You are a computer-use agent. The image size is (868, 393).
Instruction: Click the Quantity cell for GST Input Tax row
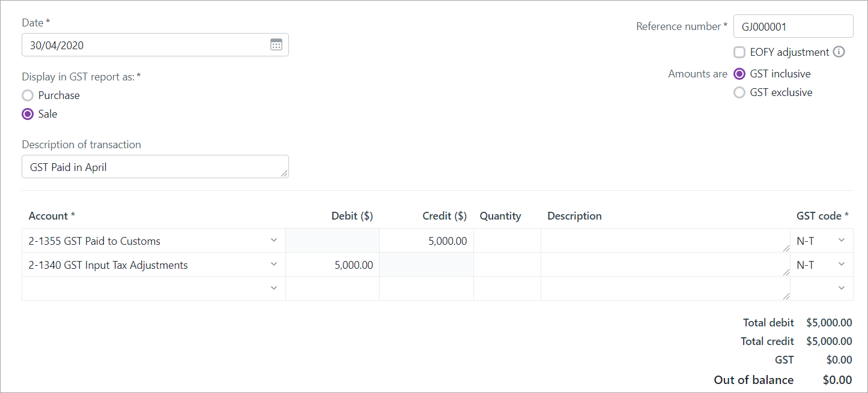507,265
